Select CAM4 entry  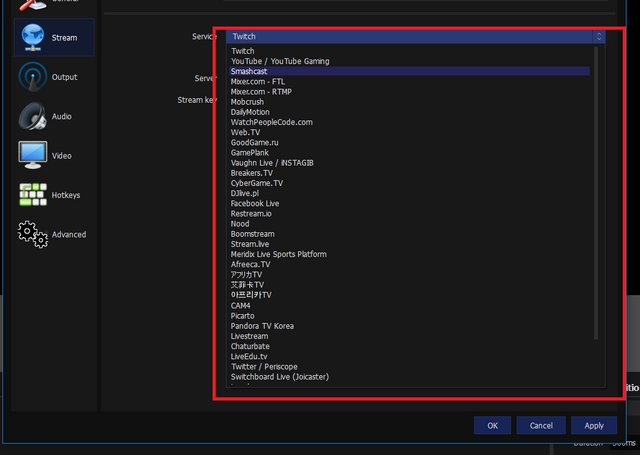(409, 306)
